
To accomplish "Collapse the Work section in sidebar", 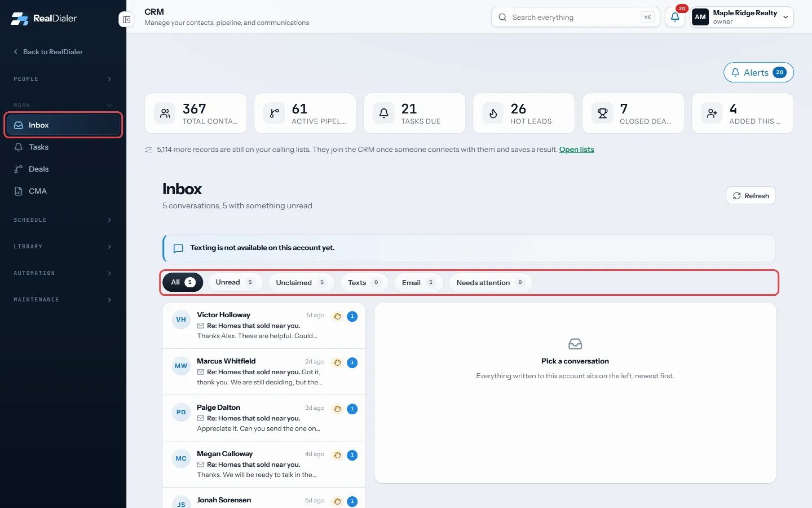I will coord(63,106).
